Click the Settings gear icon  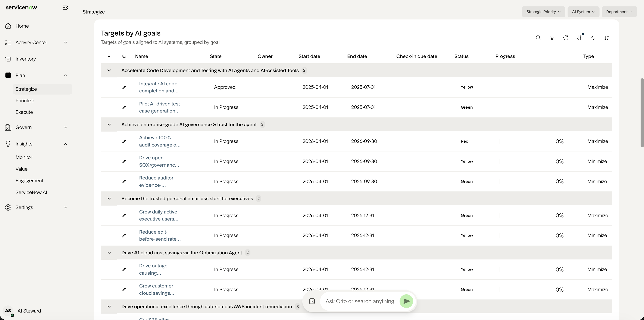click(x=8, y=207)
